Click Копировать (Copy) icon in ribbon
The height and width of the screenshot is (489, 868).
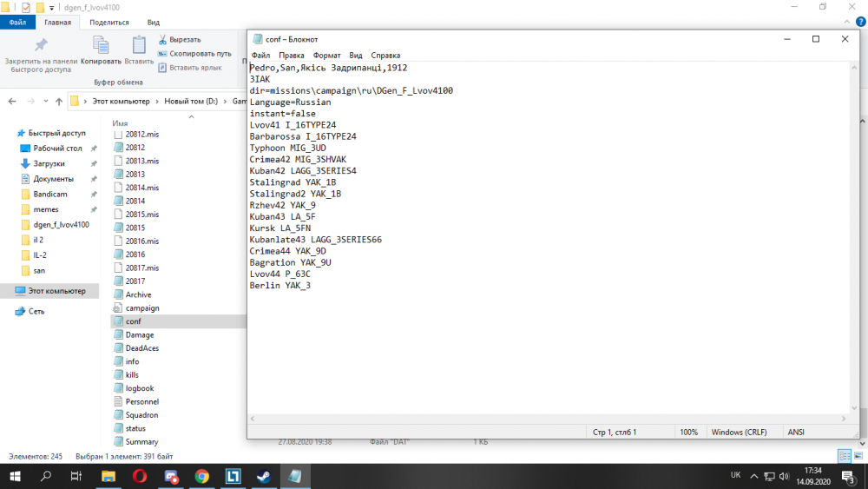point(101,45)
